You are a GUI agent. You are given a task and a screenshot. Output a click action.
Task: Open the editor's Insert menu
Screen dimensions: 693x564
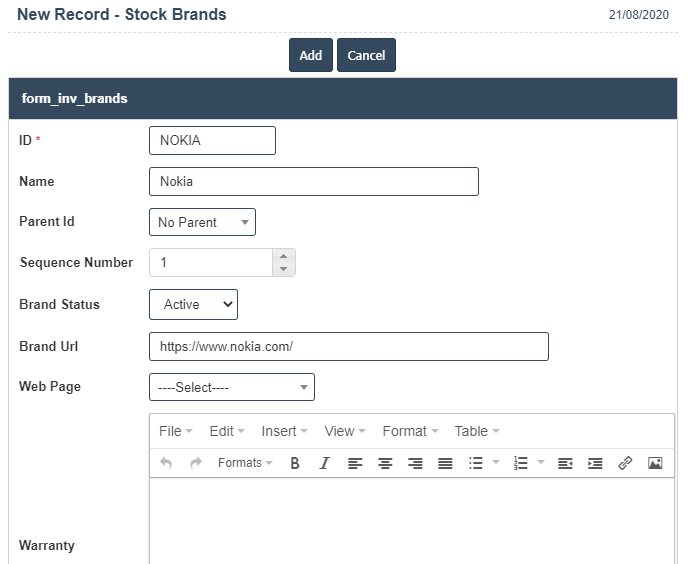coord(284,431)
